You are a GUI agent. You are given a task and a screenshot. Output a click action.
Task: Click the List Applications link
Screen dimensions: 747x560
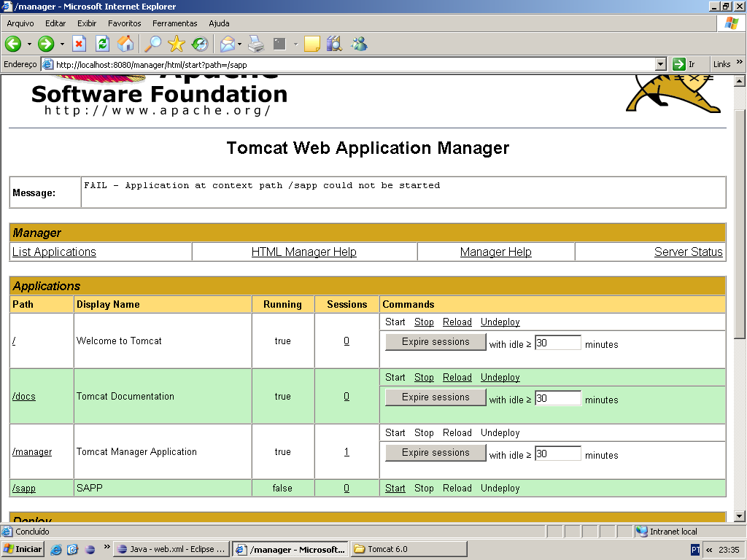tap(54, 252)
